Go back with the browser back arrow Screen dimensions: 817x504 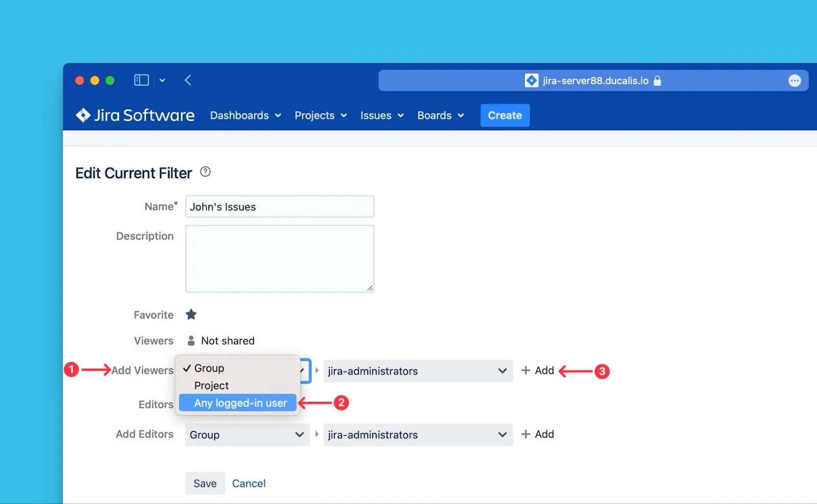[x=188, y=80]
